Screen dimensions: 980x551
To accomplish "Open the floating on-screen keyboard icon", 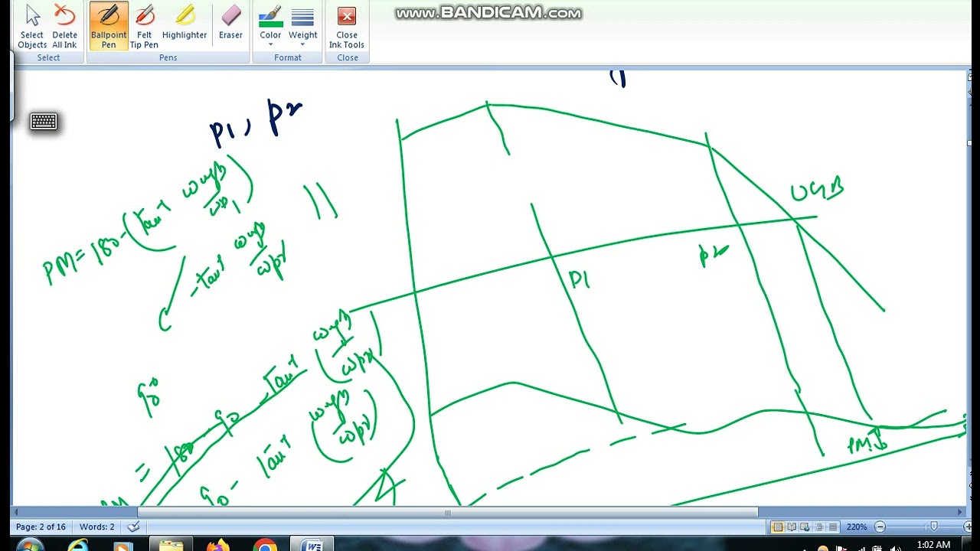I will pos(44,122).
